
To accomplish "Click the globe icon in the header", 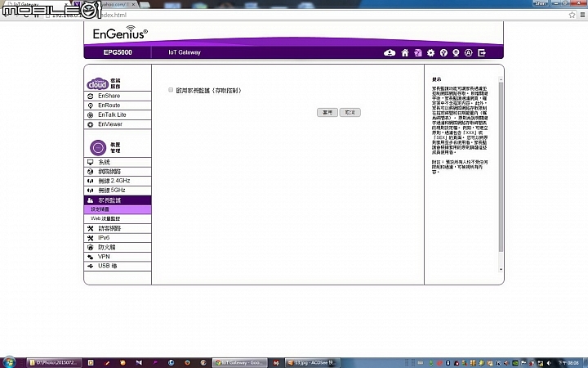I will (x=443, y=53).
